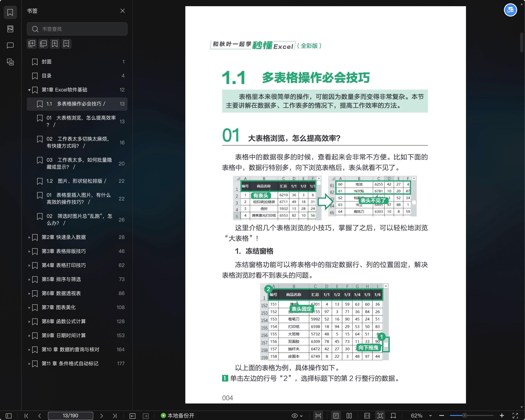Viewport: 525px width, 420px height.
Task: Toggle continuous scrolling page mode
Action: pos(318,416)
